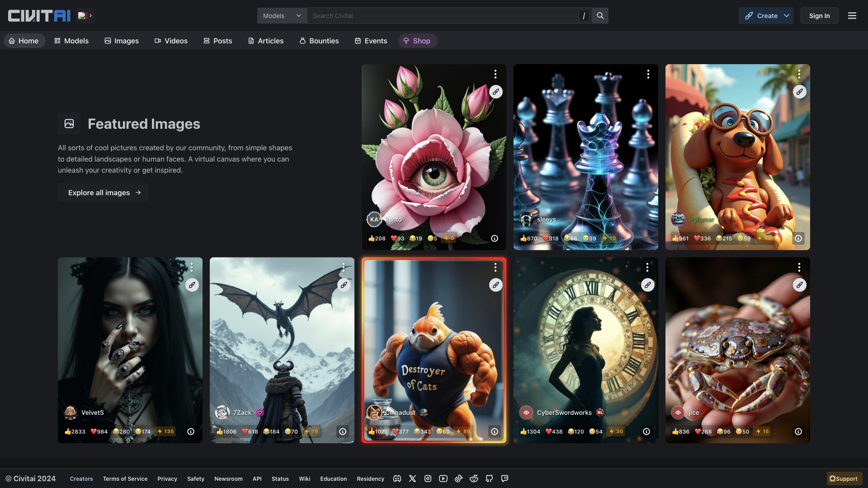The width and height of the screenshot is (868, 488).
Task: Toggle the 174 cry reaction on VelvetS image
Action: coord(143,432)
